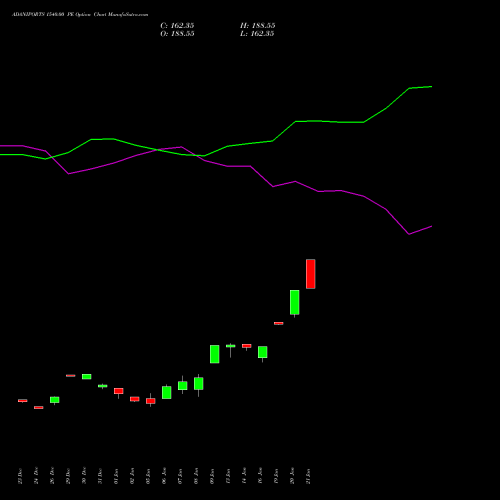Image resolution: width=500 pixels, height=500 pixels.
Task: Click the 30 Dec date label
Action: coord(84,476)
